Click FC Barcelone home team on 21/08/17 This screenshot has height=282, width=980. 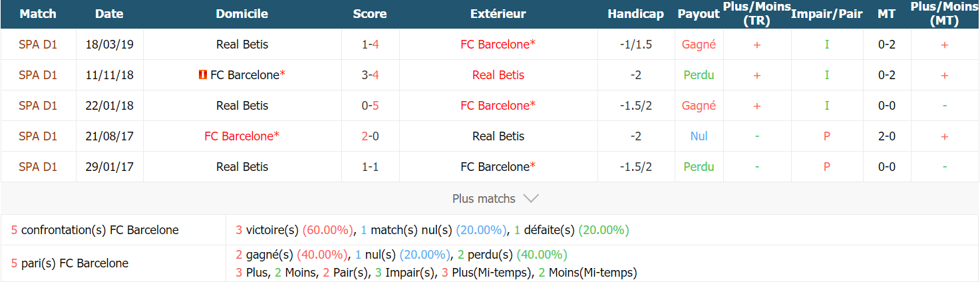tap(242, 136)
